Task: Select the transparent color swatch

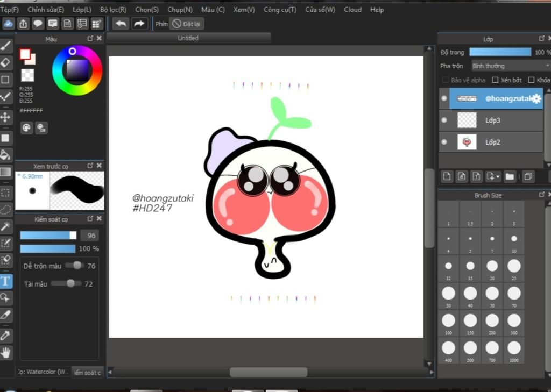Action: pos(27,75)
